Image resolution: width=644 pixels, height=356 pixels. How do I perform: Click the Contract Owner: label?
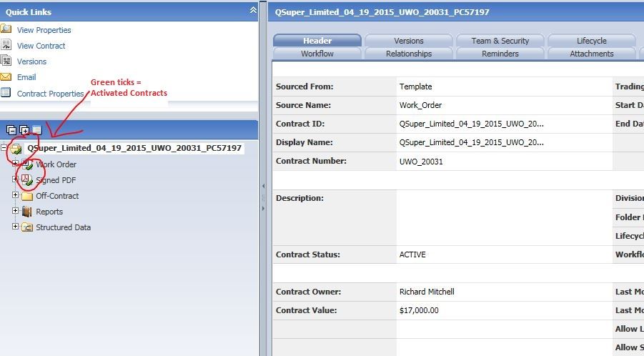click(x=309, y=292)
